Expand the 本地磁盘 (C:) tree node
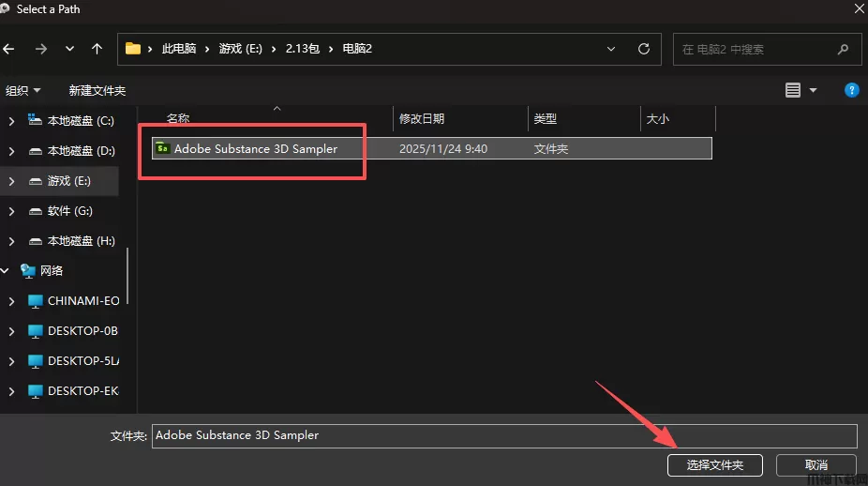Image resolution: width=868 pixels, height=486 pixels. coord(11,121)
